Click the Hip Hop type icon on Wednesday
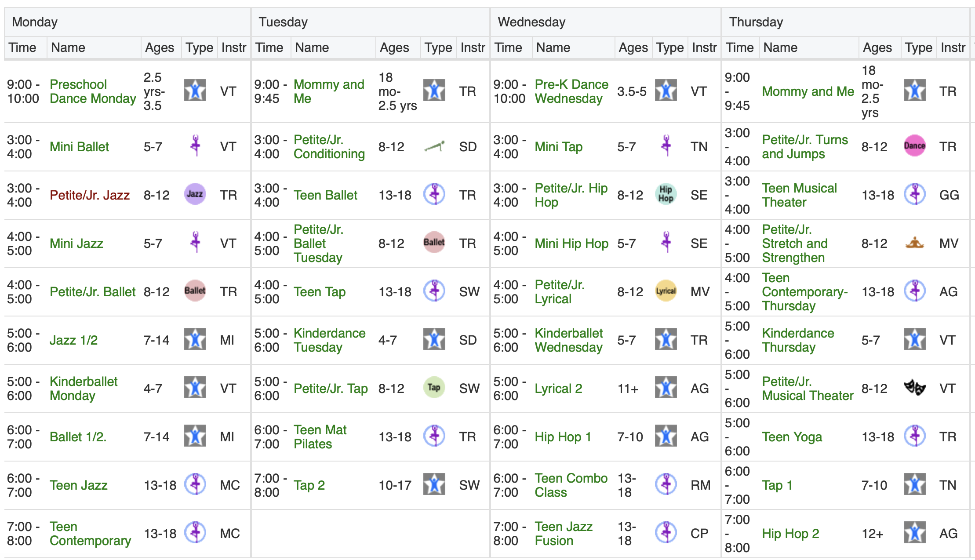Image resolution: width=975 pixels, height=560 pixels. 666,194
